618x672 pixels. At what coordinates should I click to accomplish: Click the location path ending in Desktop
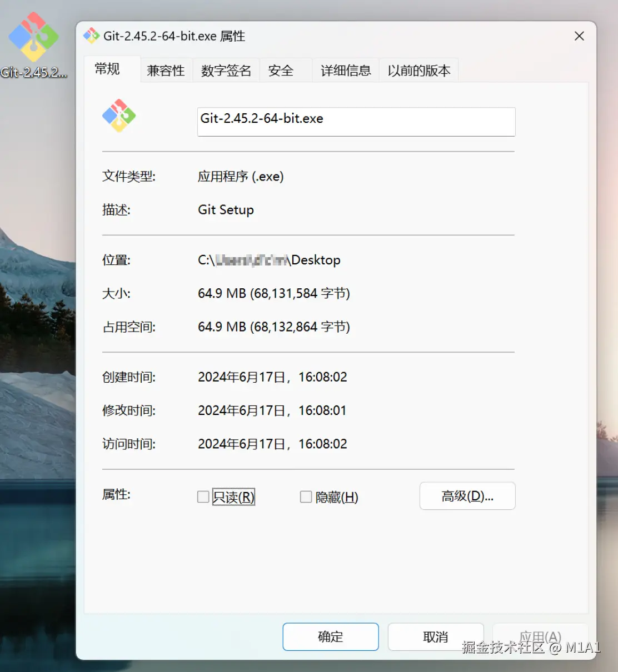269,260
